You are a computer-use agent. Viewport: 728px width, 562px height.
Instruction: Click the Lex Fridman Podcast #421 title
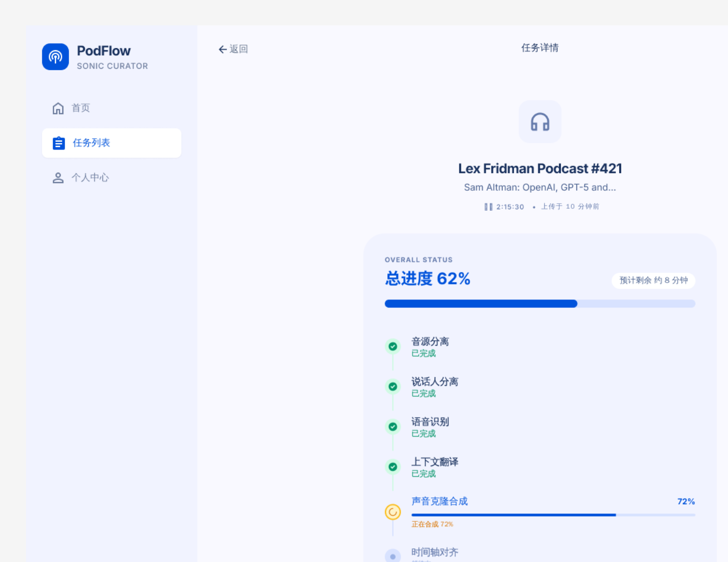(x=540, y=169)
